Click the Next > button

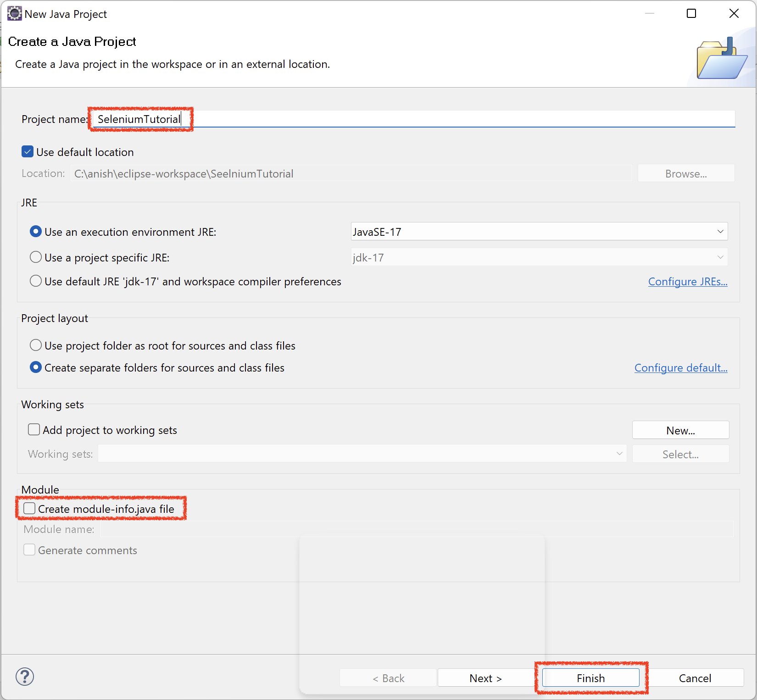point(486,678)
